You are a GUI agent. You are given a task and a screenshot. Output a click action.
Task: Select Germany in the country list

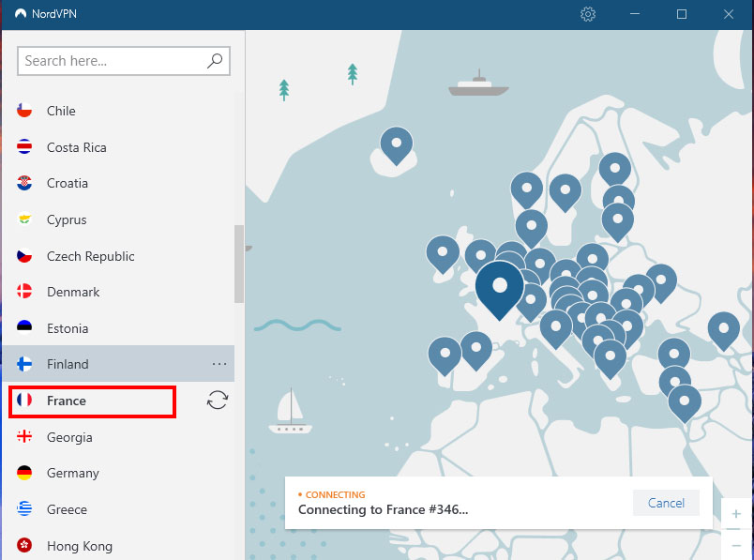pyautogui.click(x=72, y=473)
